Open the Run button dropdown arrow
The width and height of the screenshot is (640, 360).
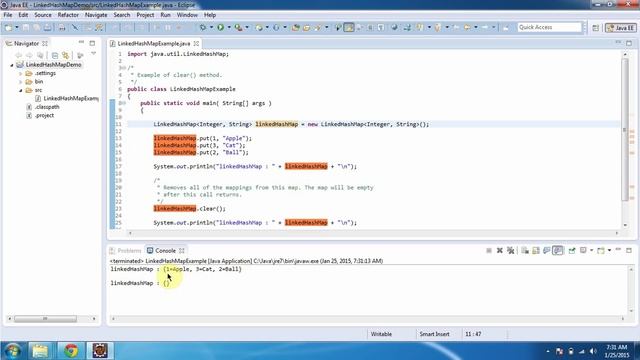pos(229,27)
